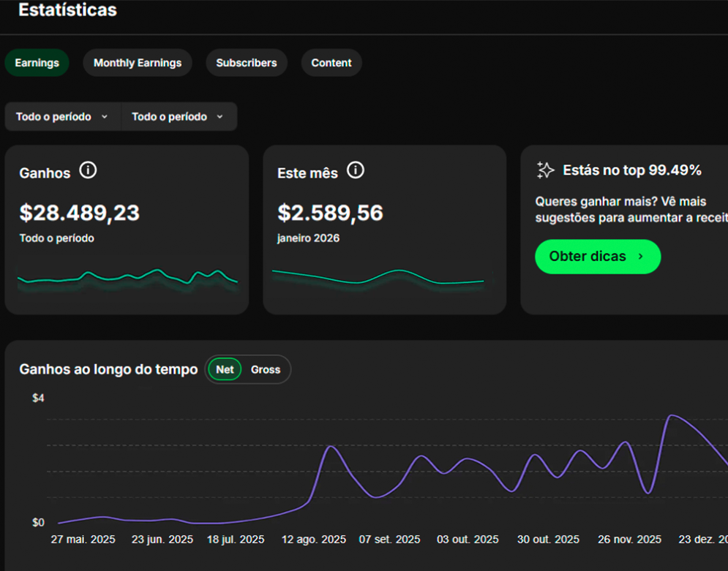Screen dimensions: 728x571
Task: Expand the second Todo o período dropdown
Action: pyautogui.click(x=178, y=117)
